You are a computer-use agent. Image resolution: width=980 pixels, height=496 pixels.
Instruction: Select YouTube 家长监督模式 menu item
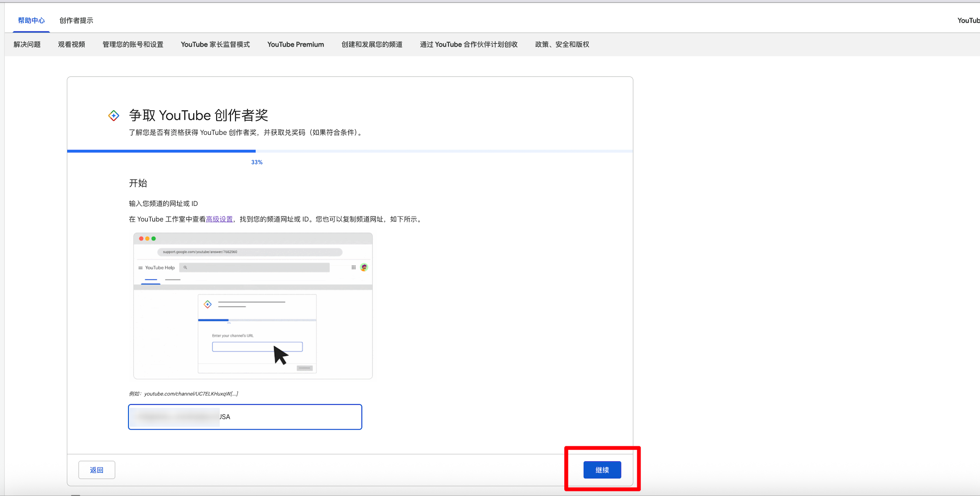(215, 44)
